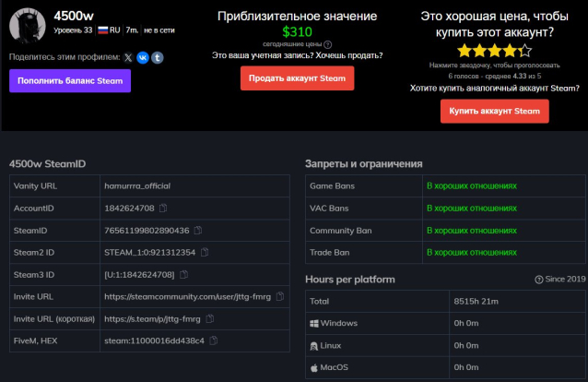Click the $310 approximate value
This screenshot has height=382, width=588.
(x=297, y=32)
